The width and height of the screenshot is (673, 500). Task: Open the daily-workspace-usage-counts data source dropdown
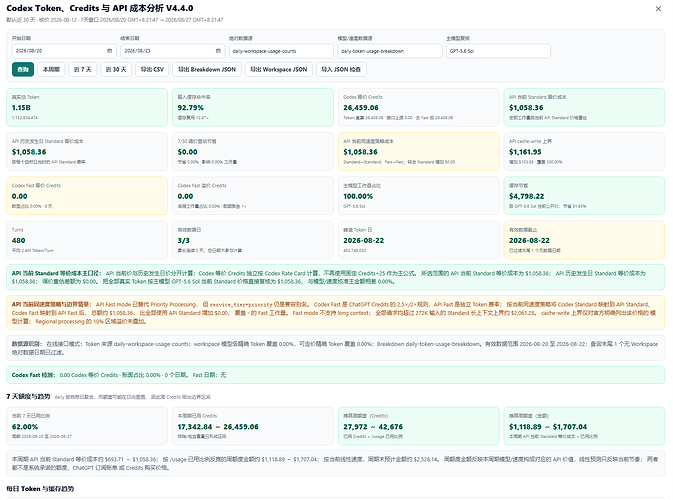pyautogui.click(x=281, y=51)
